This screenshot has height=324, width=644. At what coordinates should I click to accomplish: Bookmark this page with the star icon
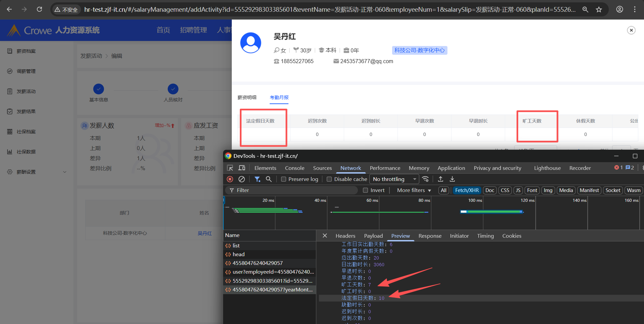click(599, 9)
